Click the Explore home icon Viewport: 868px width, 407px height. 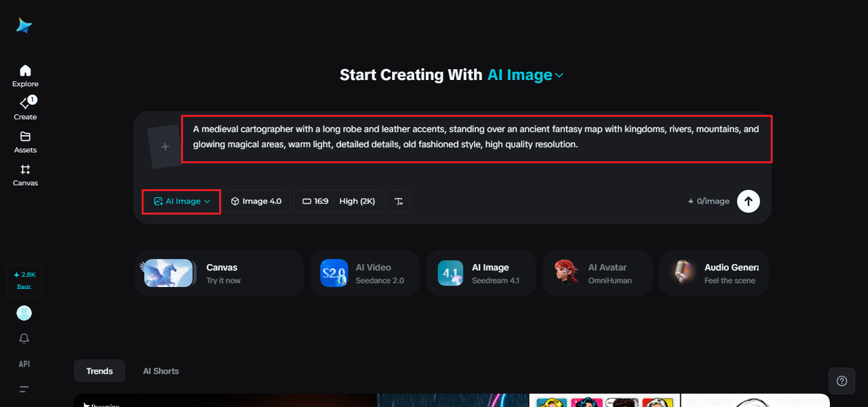[25, 71]
